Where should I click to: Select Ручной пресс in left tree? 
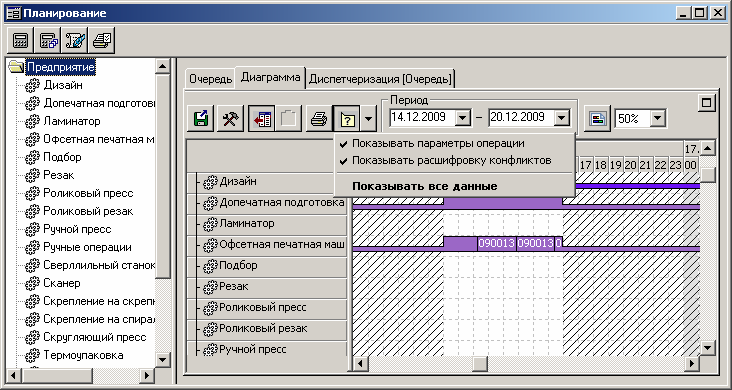coord(77,229)
